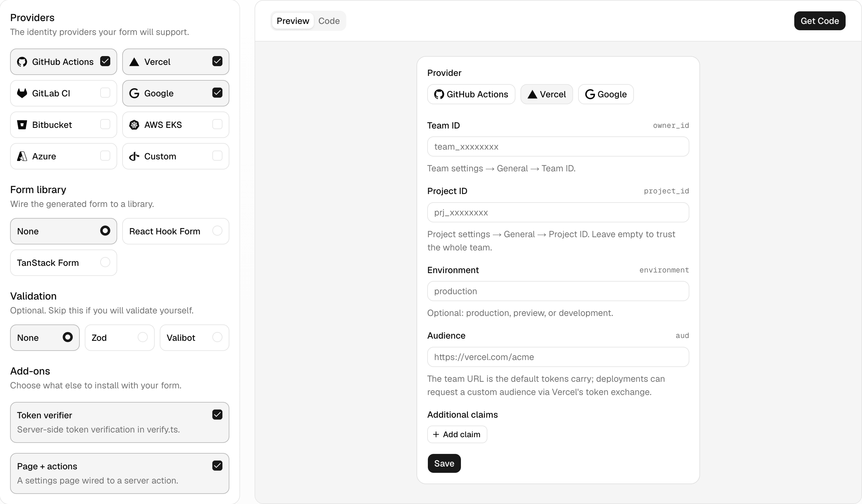Focus the Team ID input field

pyautogui.click(x=558, y=147)
